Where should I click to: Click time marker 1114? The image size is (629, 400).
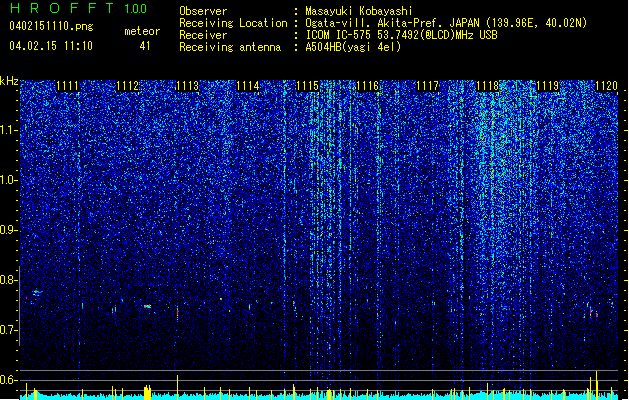[248, 86]
